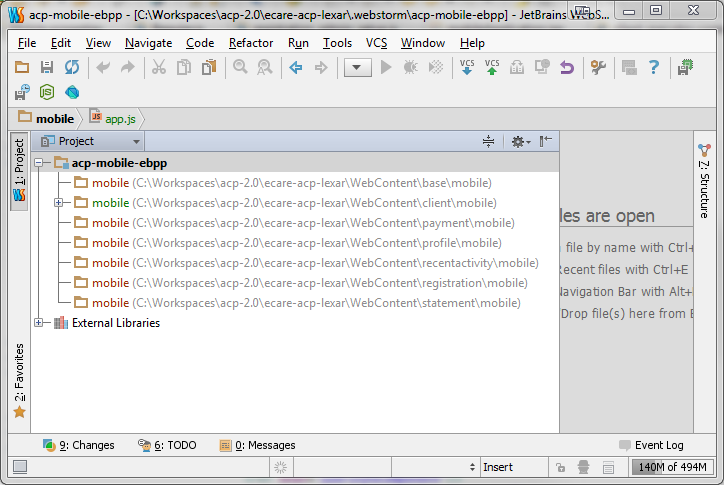Screen dimensions: 724x485
Task: Click the Copy icon in toolbar
Action: pyautogui.click(x=184, y=67)
